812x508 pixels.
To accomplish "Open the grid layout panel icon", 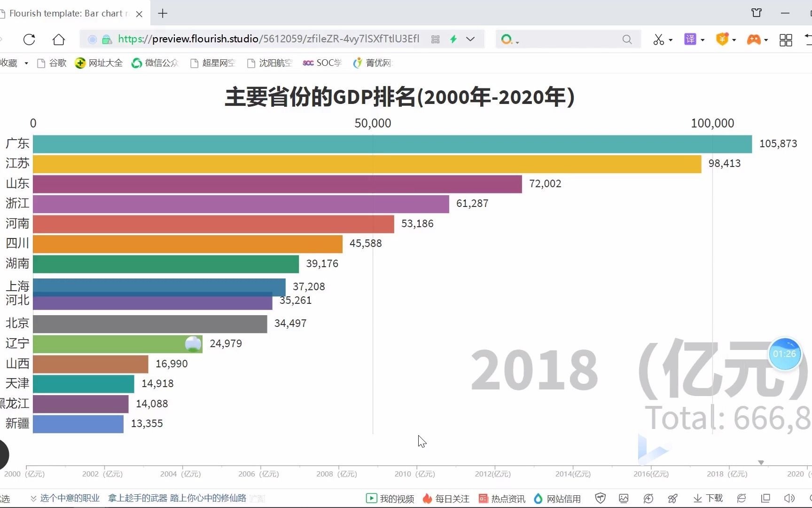I will (x=785, y=40).
